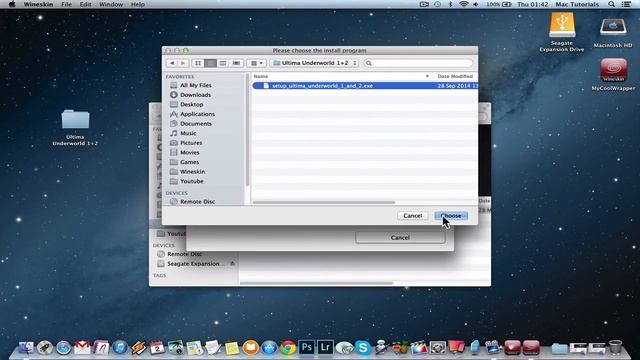Open the Window menu

pyautogui.click(x=111, y=4)
